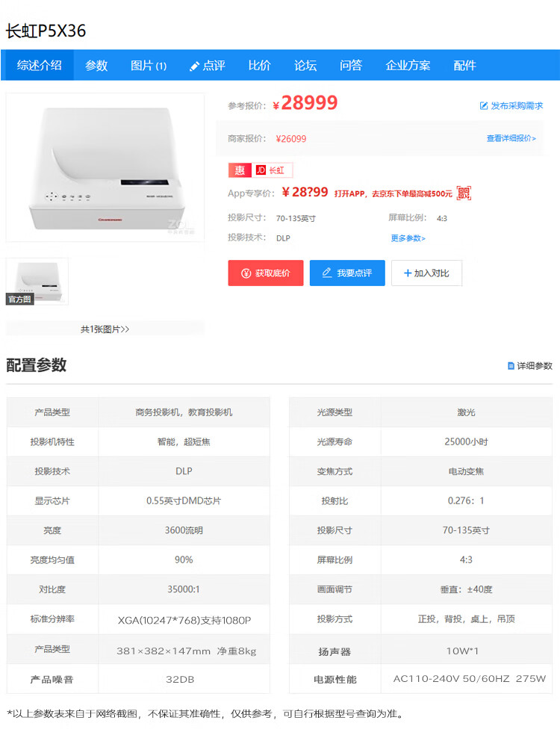Expand 更多参数 link

(x=408, y=238)
